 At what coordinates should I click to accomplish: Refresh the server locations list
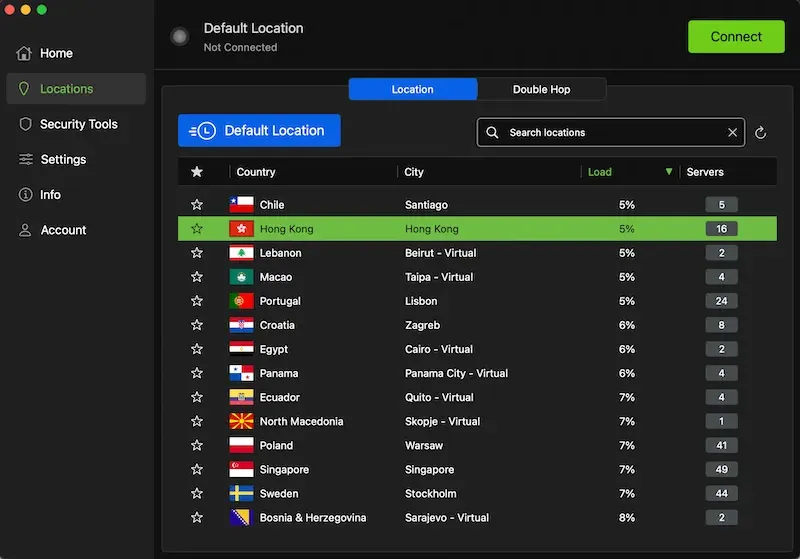(760, 133)
